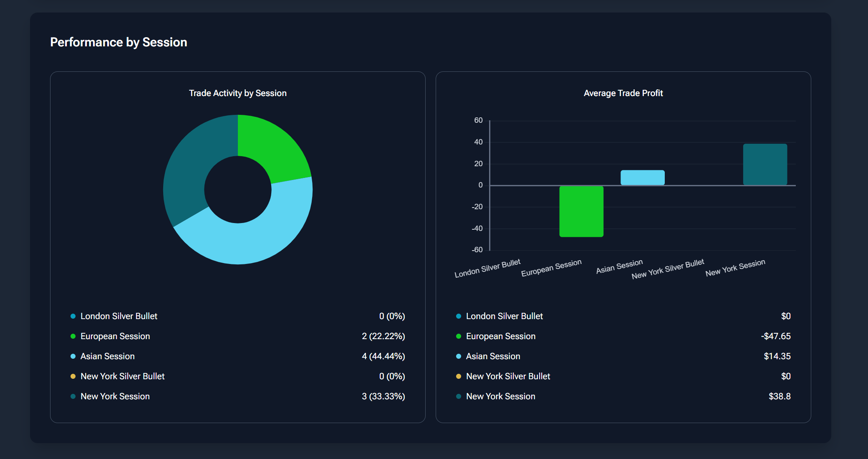Select New York Session in trade activity legend
The image size is (868, 459).
[115, 396]
